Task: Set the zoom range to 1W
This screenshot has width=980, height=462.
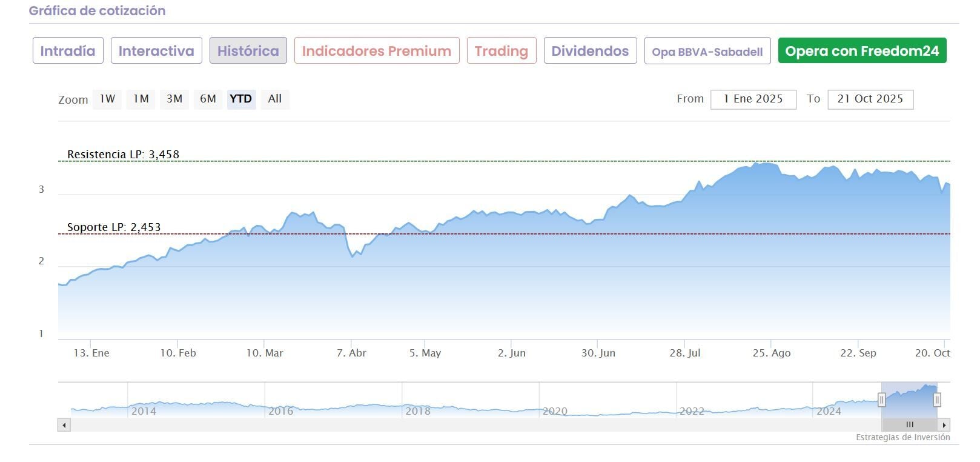Action: 107,99
